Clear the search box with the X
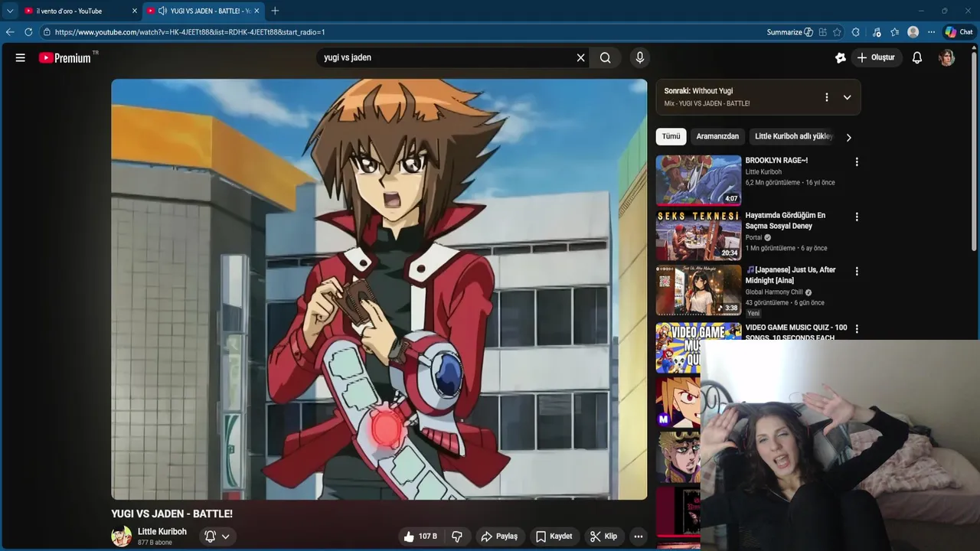The height and width of the screenshot is (551, 980). (x=580, y=57)
